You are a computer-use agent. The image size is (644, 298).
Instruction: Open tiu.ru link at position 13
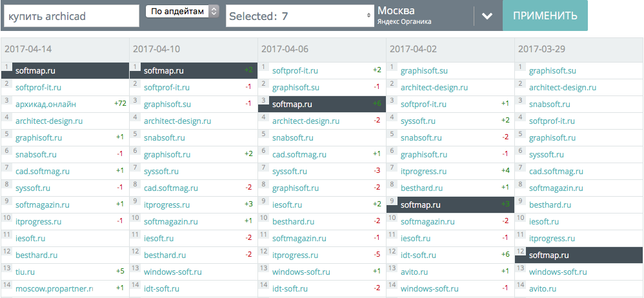coord(25,272)
